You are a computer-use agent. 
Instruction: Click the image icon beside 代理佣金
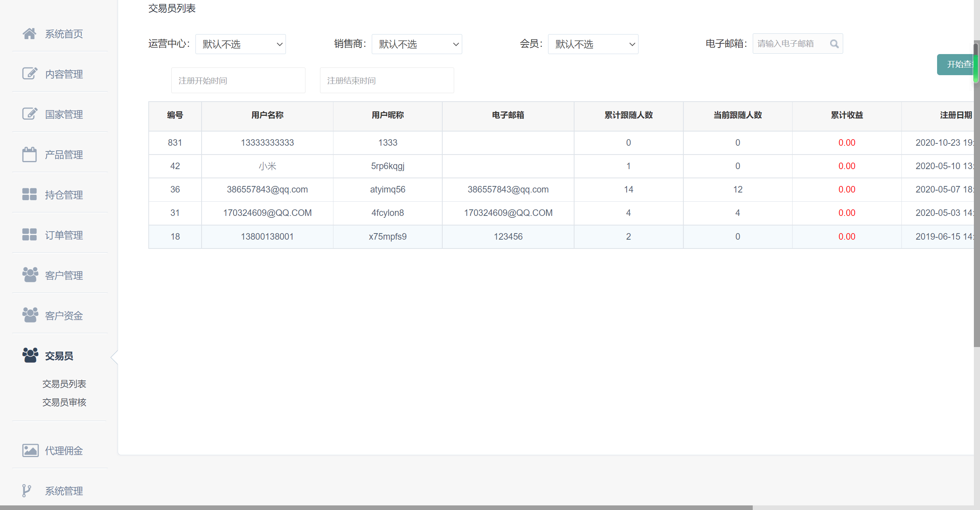30,450
